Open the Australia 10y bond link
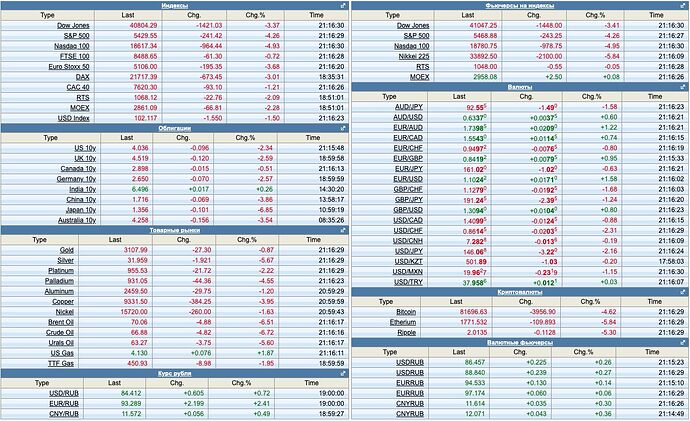The width and height of the screenshot is (690, 421). click(77, 220)
